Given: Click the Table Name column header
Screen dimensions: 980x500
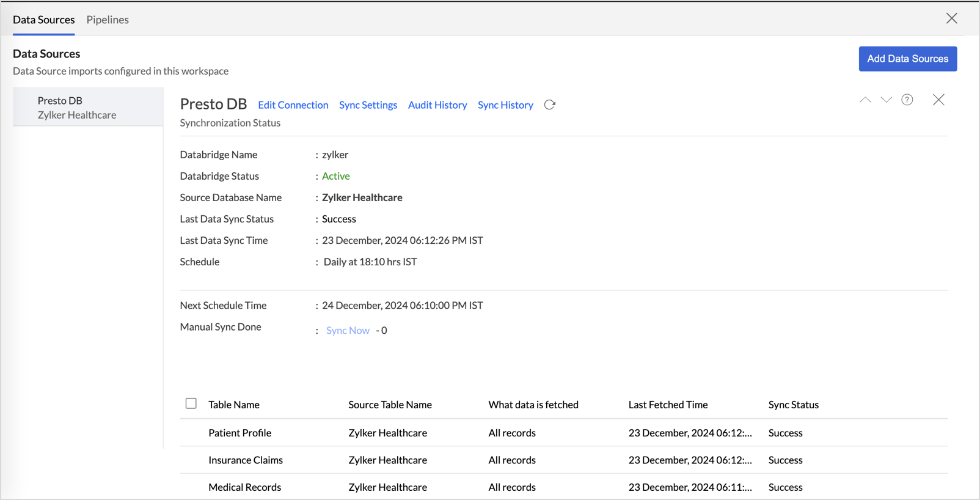Looking at the screenshot, I should click(x=234, y=405).
